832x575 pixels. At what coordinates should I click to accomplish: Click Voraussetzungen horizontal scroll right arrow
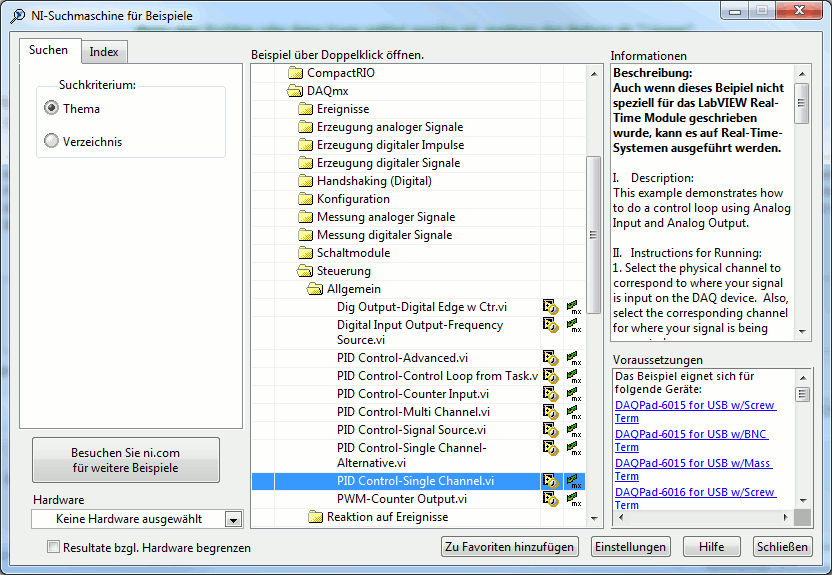[786, 517]
